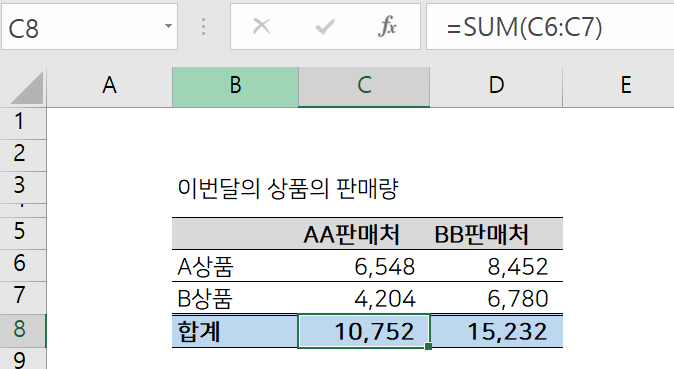
Task: Click the cell with value 6,548
Action: pos(364,266)
